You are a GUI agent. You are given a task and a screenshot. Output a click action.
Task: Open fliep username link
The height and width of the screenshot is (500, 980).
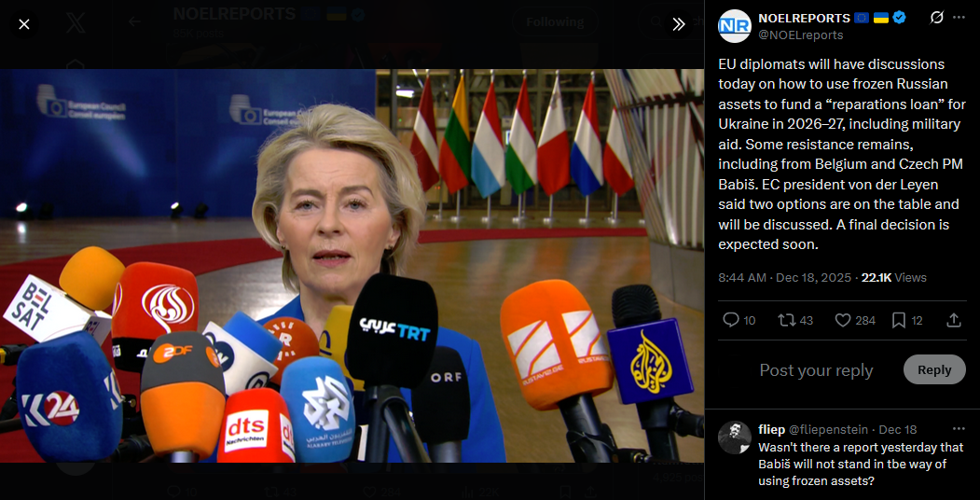point(769,429)
